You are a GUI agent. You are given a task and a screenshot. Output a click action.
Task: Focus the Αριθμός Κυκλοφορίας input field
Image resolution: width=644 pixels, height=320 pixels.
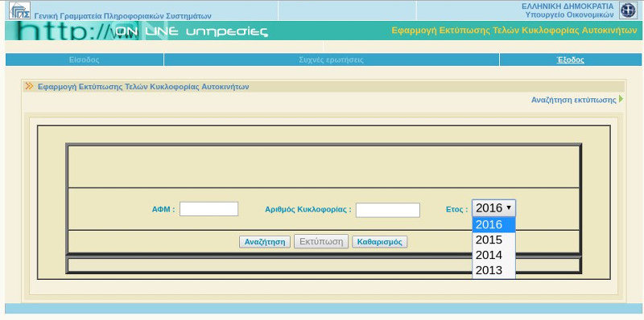point(388,210)
